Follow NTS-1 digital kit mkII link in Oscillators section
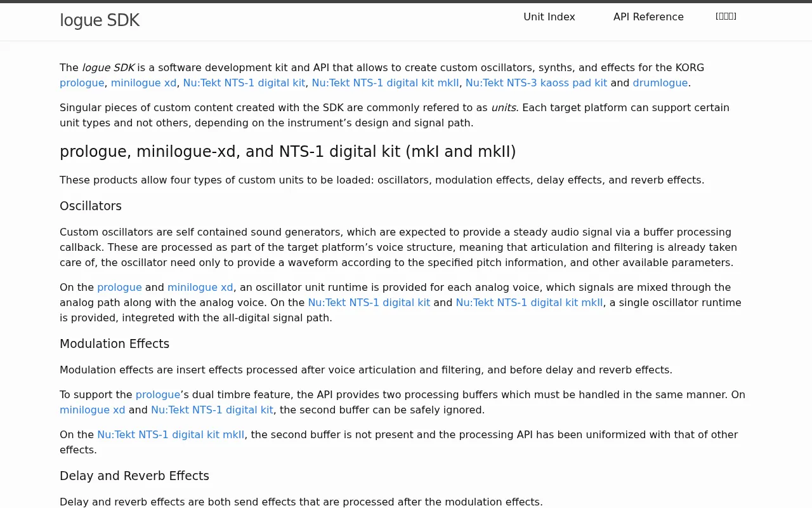The image size is (812, 508). pos(530,303)
